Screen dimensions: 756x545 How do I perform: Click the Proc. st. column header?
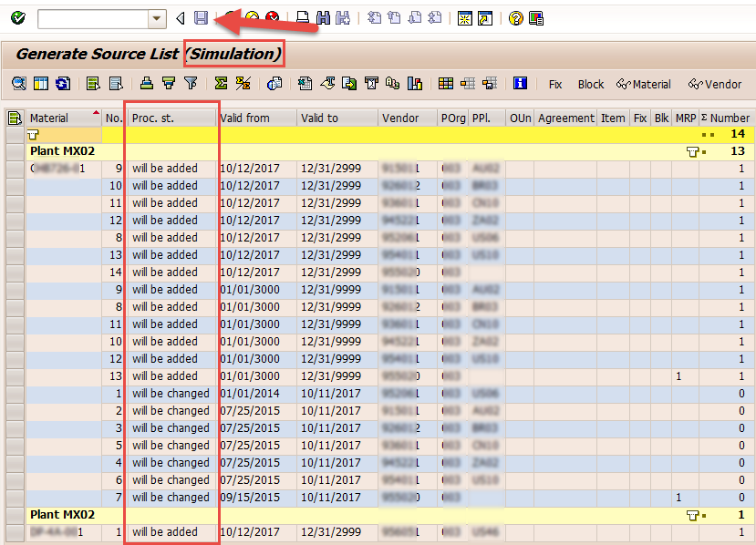[x=171, y=118]
